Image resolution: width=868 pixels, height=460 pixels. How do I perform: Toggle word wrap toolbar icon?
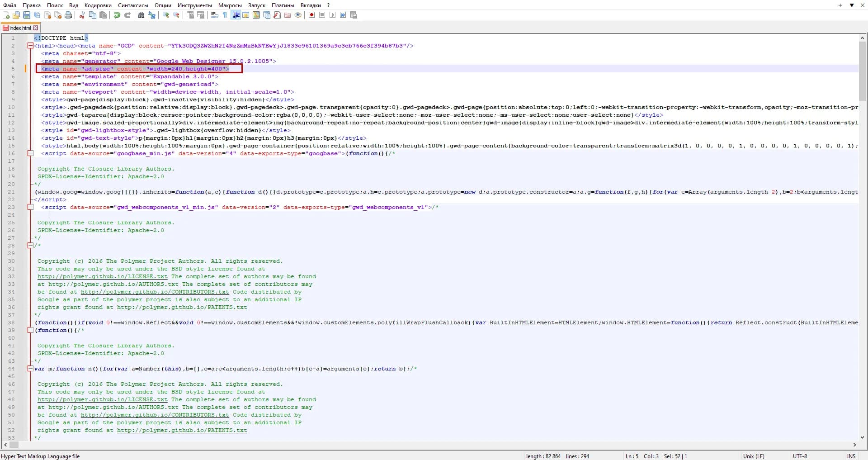215,15
